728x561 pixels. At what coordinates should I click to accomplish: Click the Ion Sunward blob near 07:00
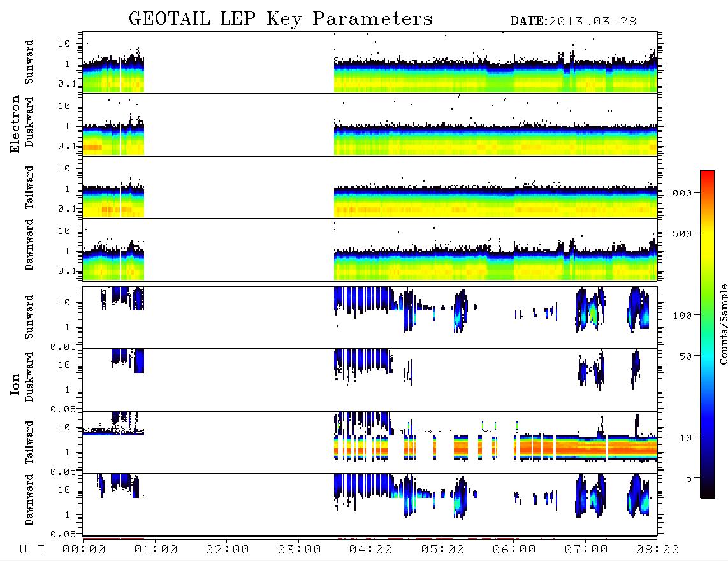pos(590,310)
